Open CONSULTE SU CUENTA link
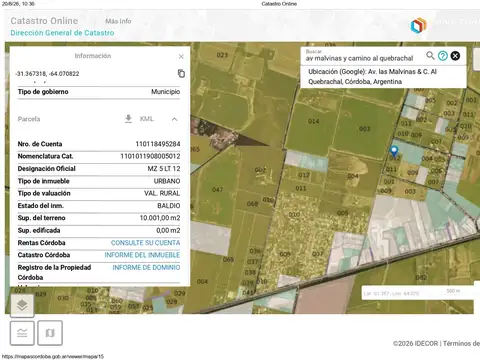480x360 pixels. (145, 243)
